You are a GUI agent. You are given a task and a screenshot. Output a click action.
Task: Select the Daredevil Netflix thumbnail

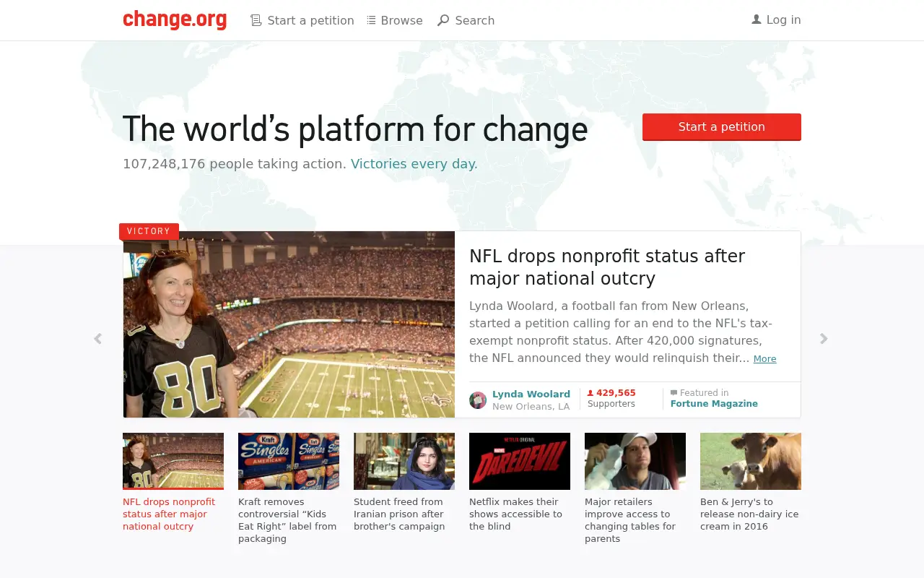click(x=520, y=461)
